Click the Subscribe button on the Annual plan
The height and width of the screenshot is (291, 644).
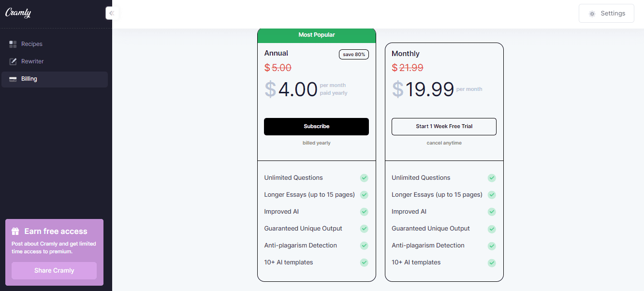coord(316,126)
